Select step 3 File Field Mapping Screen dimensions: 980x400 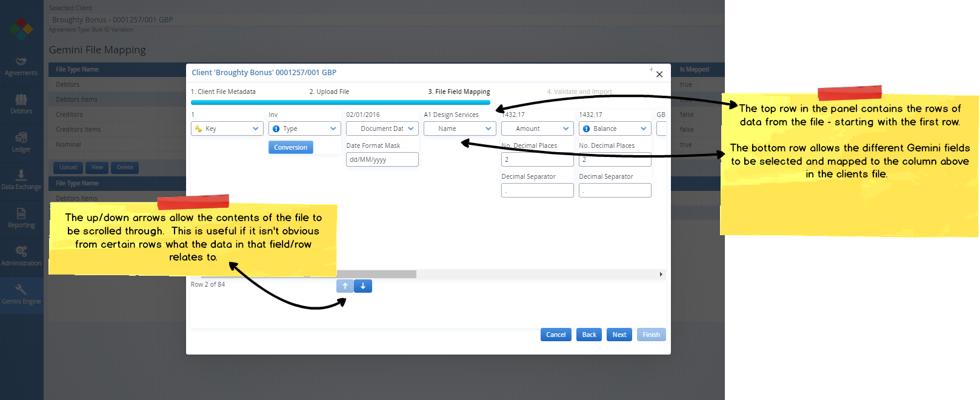pyautogui.click(x=459, y=92)
